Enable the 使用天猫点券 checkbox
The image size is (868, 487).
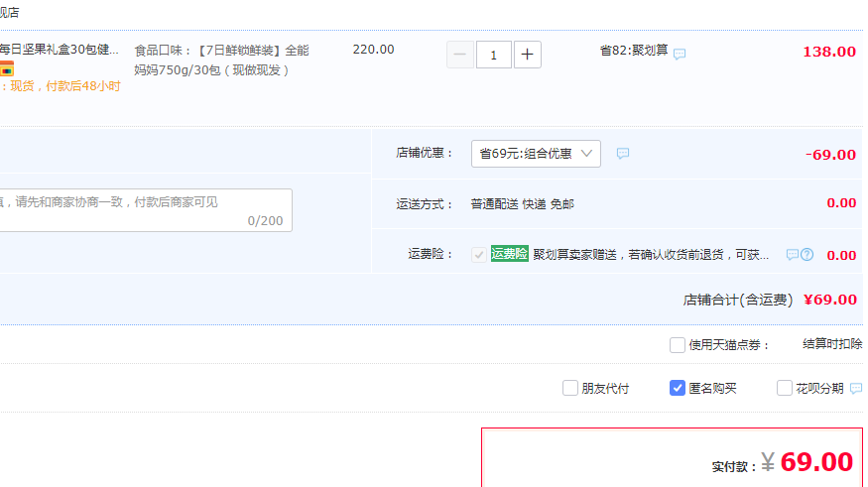[677, 345]
